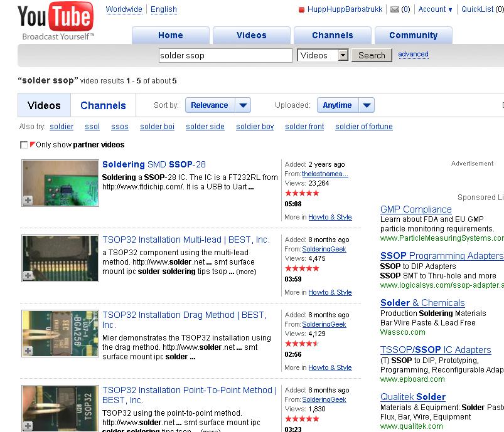Viewport: 504px width, 432px height.
Task: Try the suggested search solder side
Action: [x=205, y=127]
